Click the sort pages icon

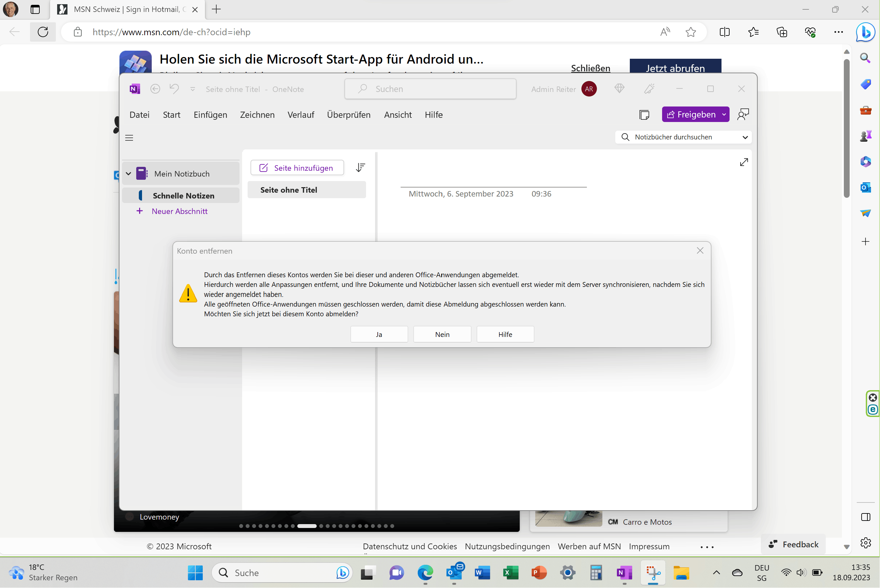click(x=360, y=167)
